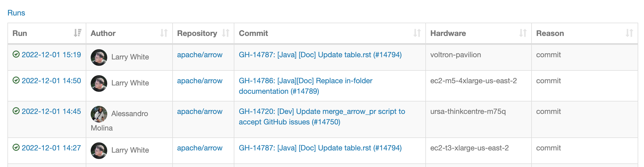Toggle sorting on the Repository column
Viewport: 644px width, 167px height.
tap(226, 33)
